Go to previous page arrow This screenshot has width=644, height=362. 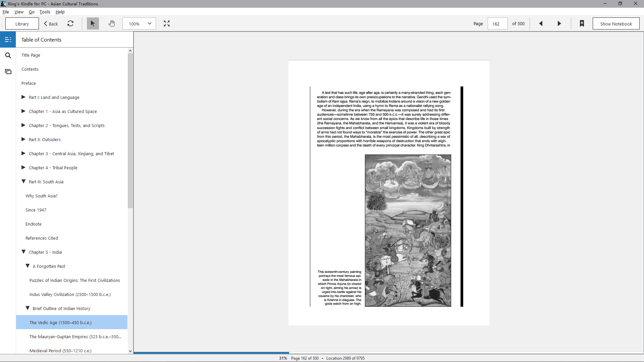click(x=541, y=23)
